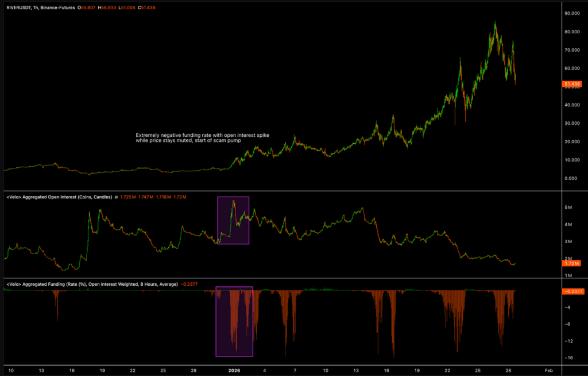Click the orange 51.438 current price label

[x=572, y=84]
